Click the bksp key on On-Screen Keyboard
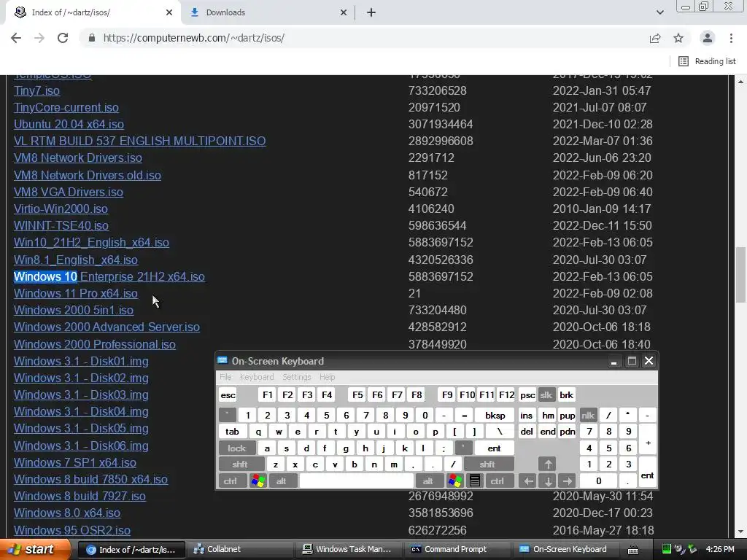 point(495,415)
